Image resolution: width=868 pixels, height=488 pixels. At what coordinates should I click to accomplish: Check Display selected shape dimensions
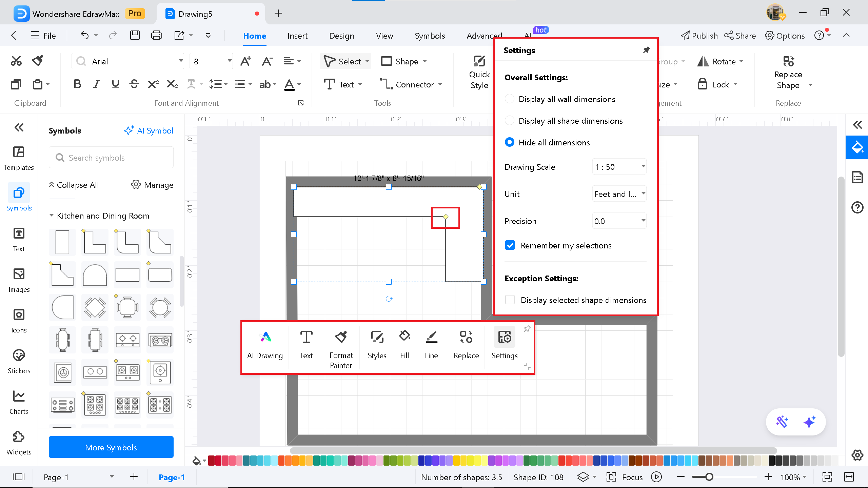(510, 300)
